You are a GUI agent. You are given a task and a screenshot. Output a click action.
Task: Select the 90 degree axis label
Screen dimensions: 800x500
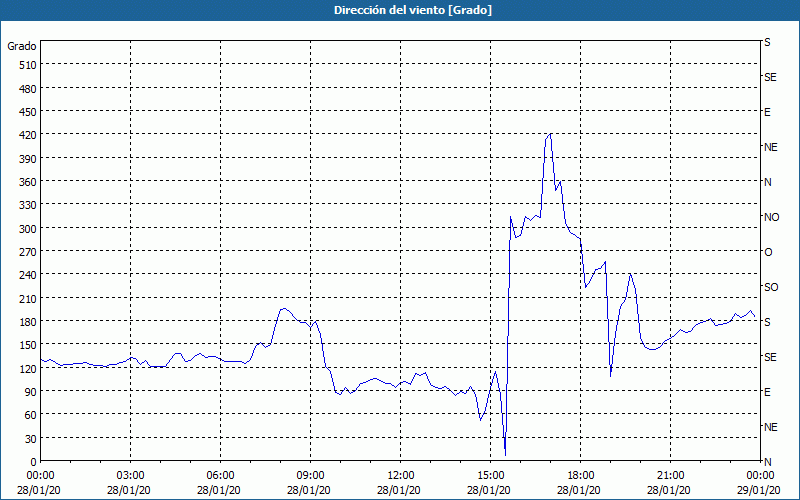click(31, 392)
